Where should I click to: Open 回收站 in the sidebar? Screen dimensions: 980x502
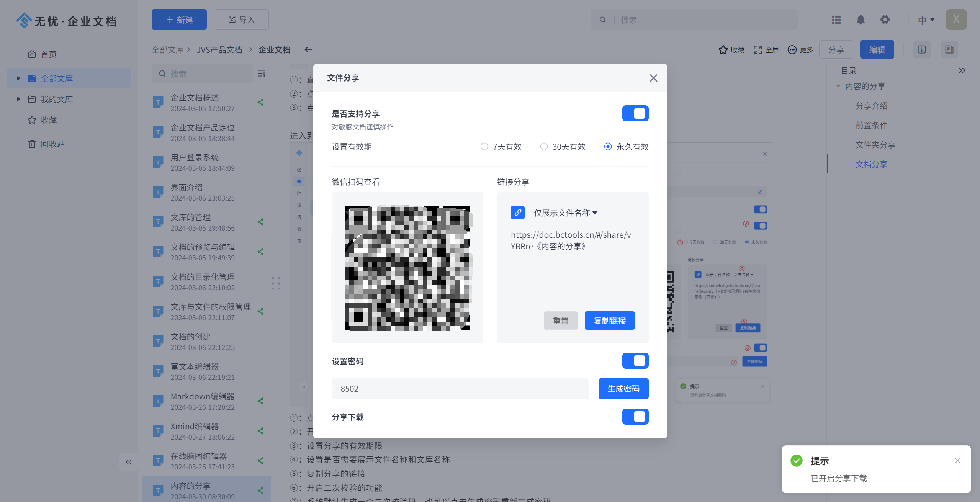[52, 144]
